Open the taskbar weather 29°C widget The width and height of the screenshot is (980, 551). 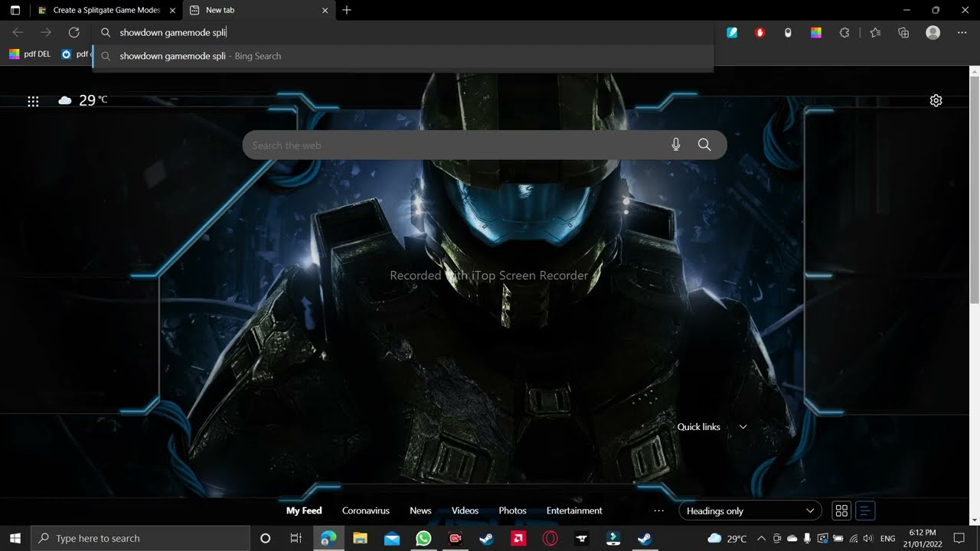coord(727,538)
